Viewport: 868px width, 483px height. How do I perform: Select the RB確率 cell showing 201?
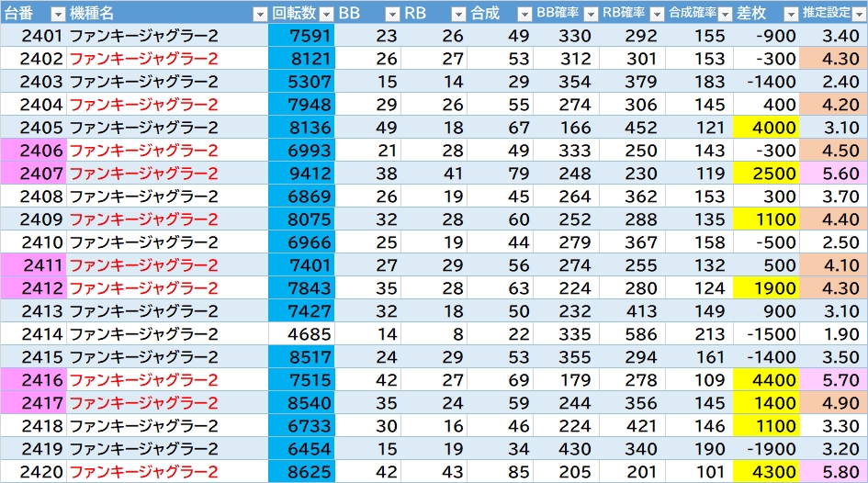click(633, 471)
